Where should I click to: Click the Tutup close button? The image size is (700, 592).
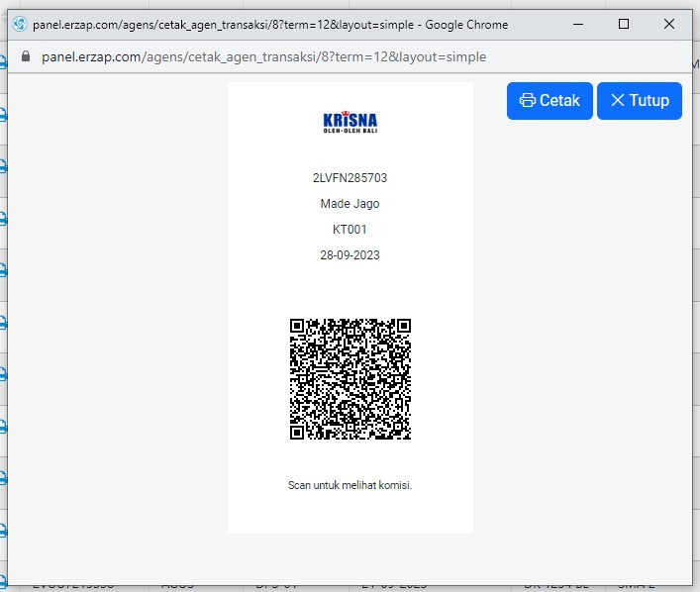click(640, 101)
